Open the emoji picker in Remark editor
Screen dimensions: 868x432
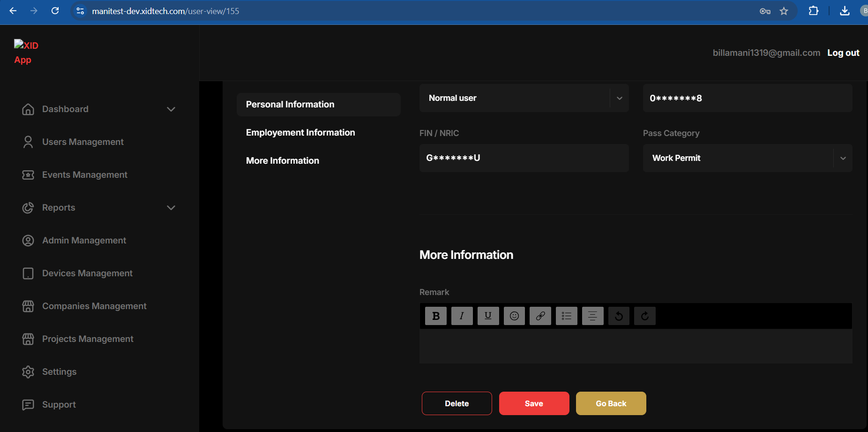(x=514, y=316)
